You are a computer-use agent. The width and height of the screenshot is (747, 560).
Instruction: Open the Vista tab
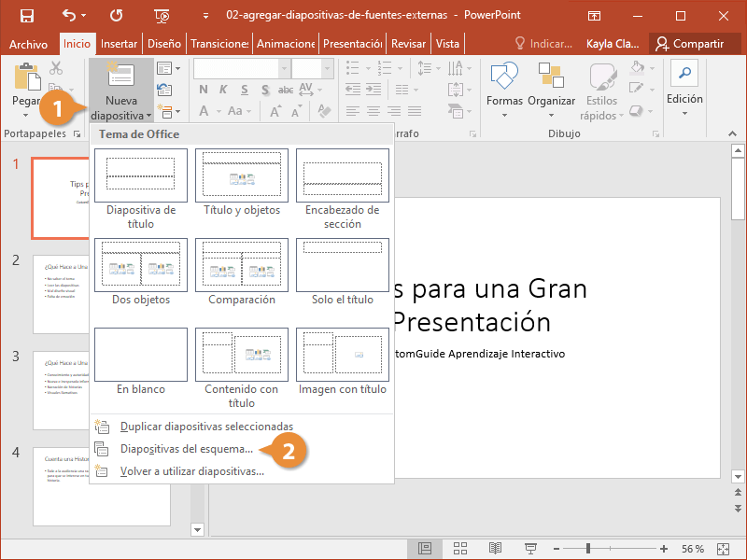click(x=447, y=44)
